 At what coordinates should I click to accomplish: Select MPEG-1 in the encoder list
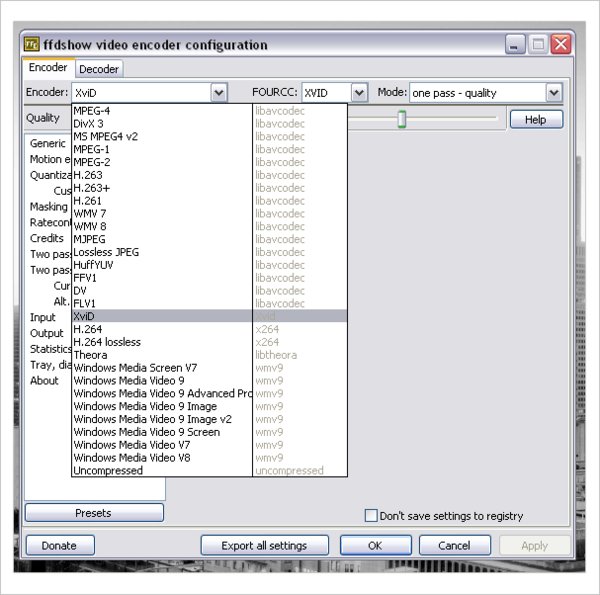pos(209,149)
